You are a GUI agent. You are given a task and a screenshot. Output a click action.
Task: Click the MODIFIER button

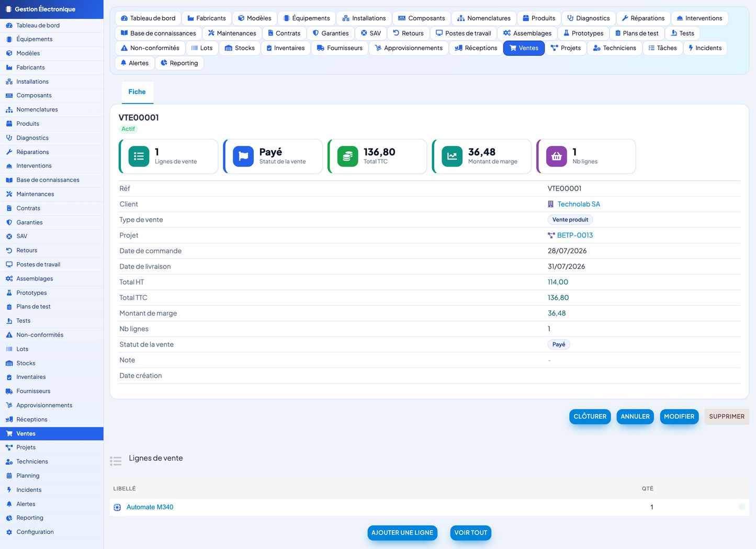coord(679,417)
